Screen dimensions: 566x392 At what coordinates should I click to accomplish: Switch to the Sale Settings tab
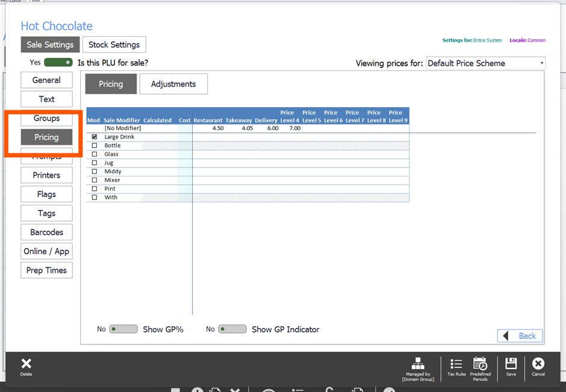point(50,45)
